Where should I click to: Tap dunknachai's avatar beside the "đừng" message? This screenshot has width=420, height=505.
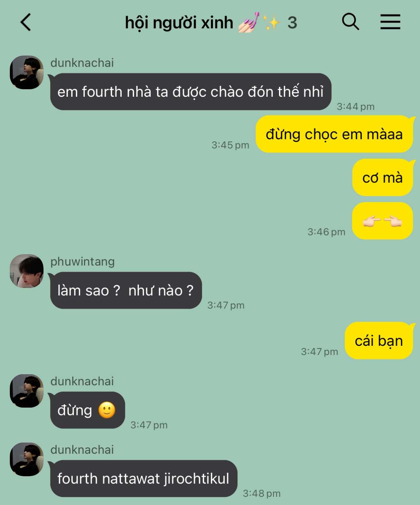[x=26, y=391]
